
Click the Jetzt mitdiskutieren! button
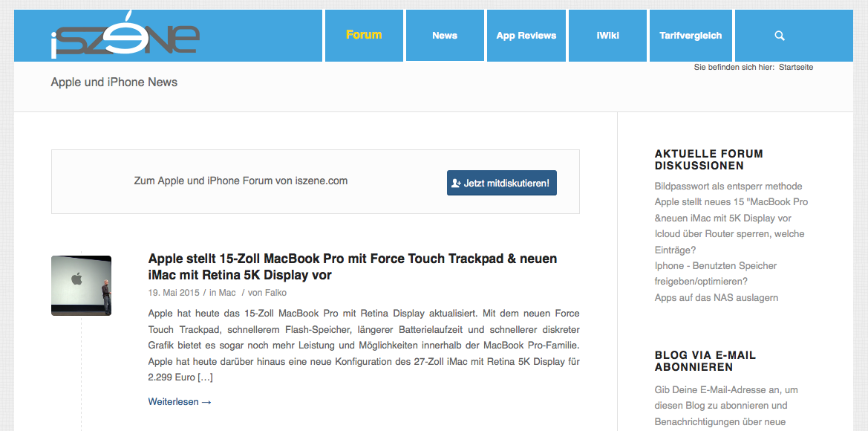pyautogui.click(x=501, y=183)
